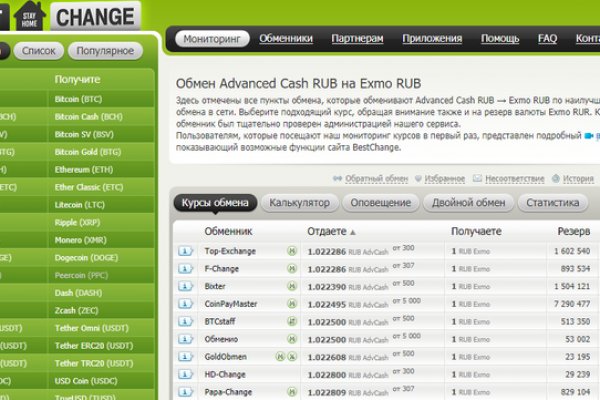This screenshot has height=400, width=600.
Task: Select the Популярное list view button
Action: 104,50
